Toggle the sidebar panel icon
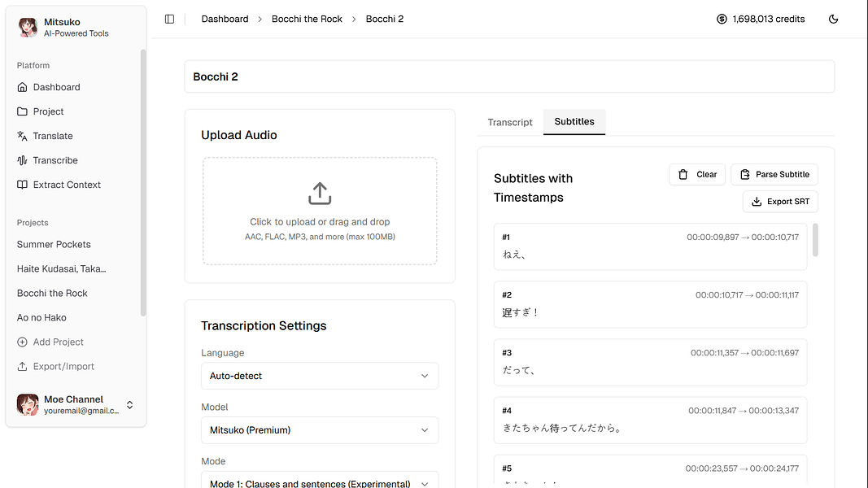The height and width of the screenshot is (488, 868). click(169, 19)
